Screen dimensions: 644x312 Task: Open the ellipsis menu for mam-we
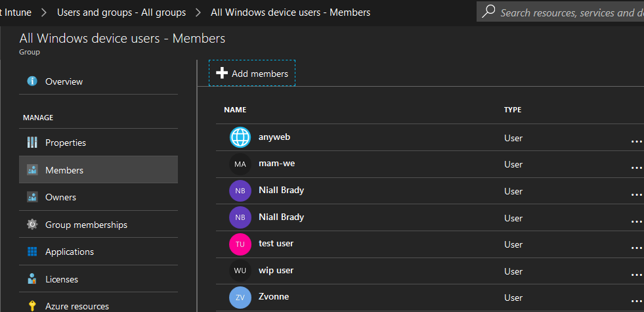pyautogui.click(x=636, y=167)
